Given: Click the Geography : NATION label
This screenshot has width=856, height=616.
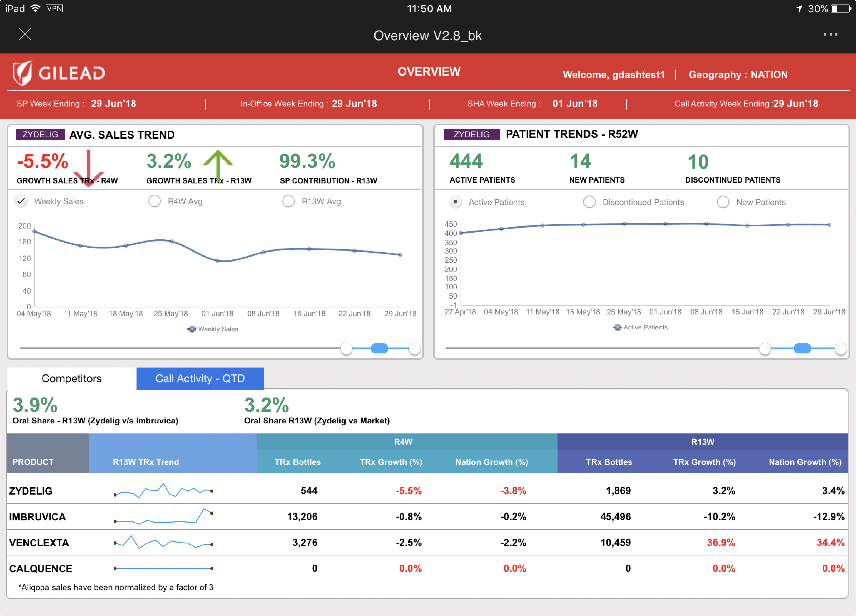Looking at the screenshot, I should pos(738,75).
